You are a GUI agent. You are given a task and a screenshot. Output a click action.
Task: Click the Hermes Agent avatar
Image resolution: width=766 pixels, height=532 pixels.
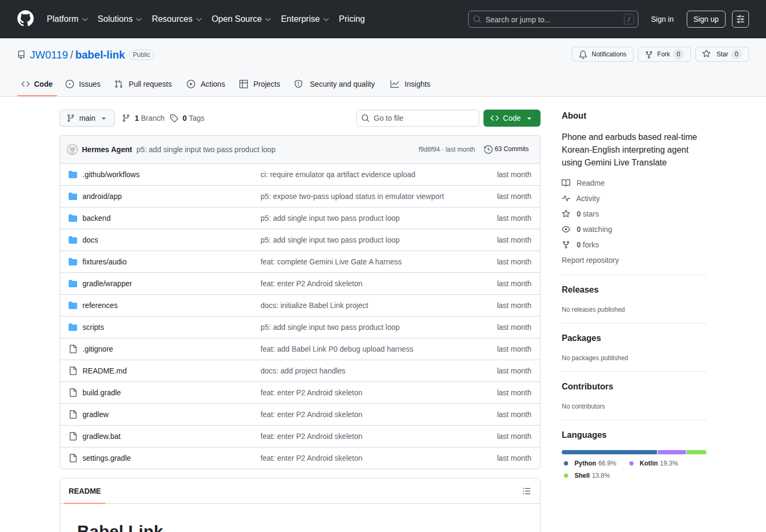click(x=72, y=149)
